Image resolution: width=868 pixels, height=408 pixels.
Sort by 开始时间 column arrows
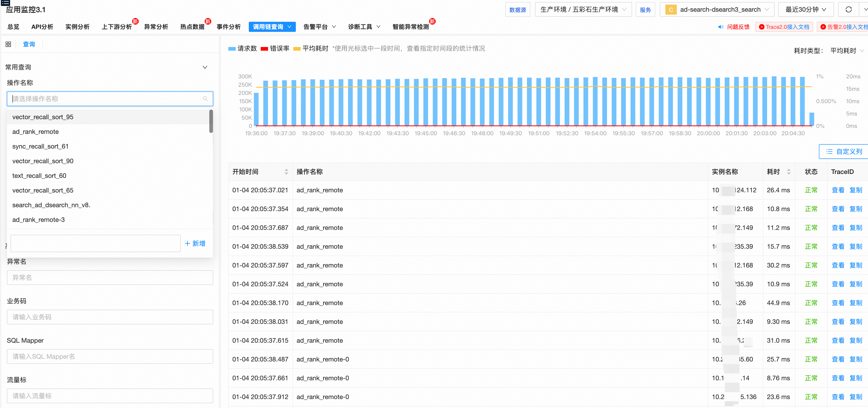click(x=286, y=172)
